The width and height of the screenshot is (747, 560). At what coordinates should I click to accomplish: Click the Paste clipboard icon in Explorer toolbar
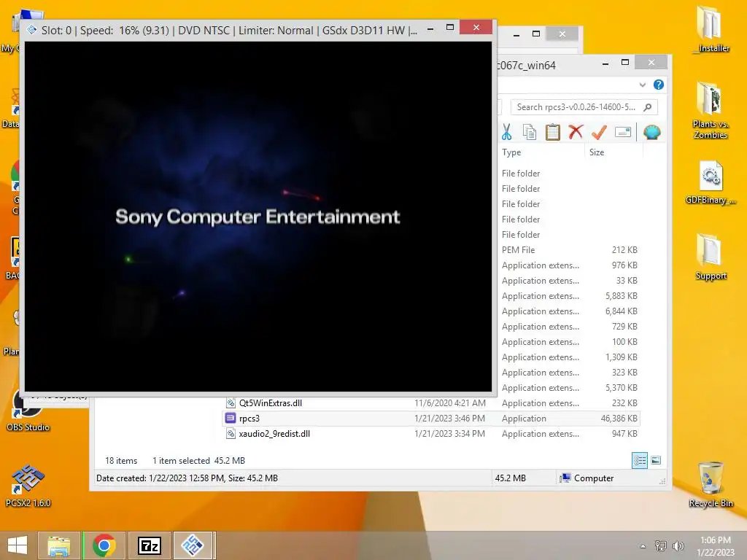pos(553,132)
